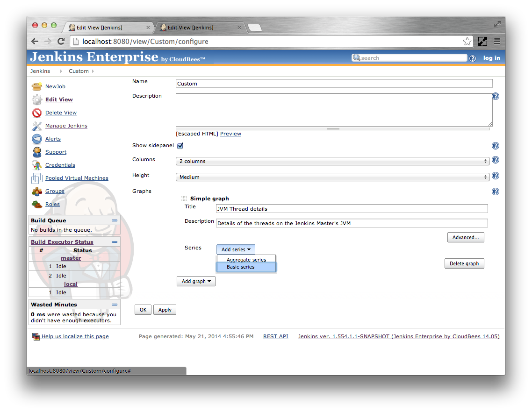Open the Jenkins version link in footer

pos(399,336)
